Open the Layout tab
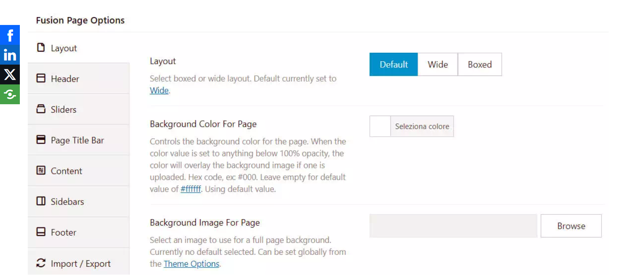This screenshot has height=279, width=644. pyautogui.click(x=79, y=48)
